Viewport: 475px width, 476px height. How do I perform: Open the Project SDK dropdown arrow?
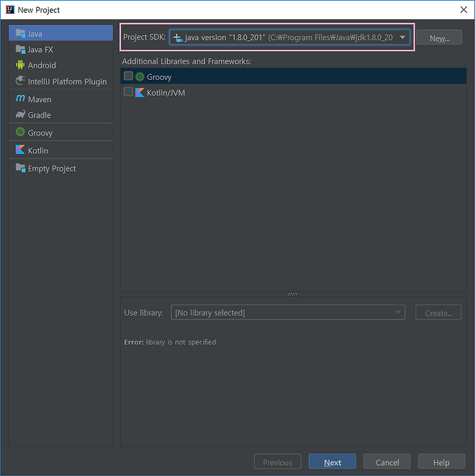pyautogui.click(x=402, y=38)
